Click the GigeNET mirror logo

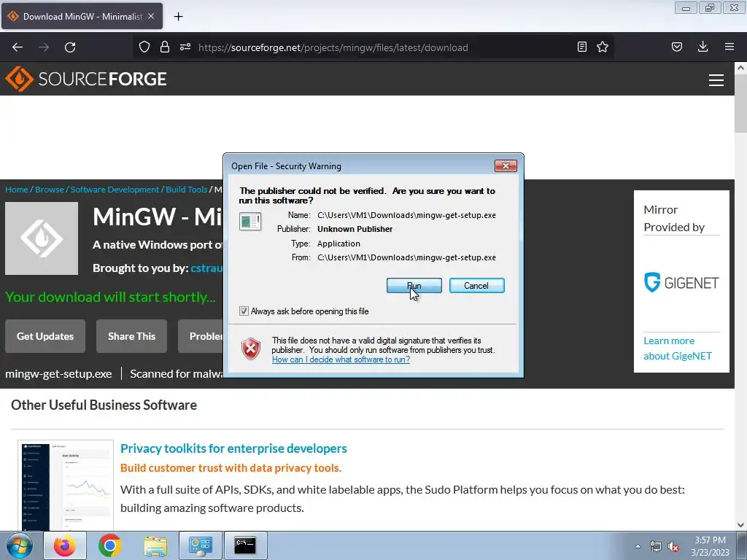(681, 283)
